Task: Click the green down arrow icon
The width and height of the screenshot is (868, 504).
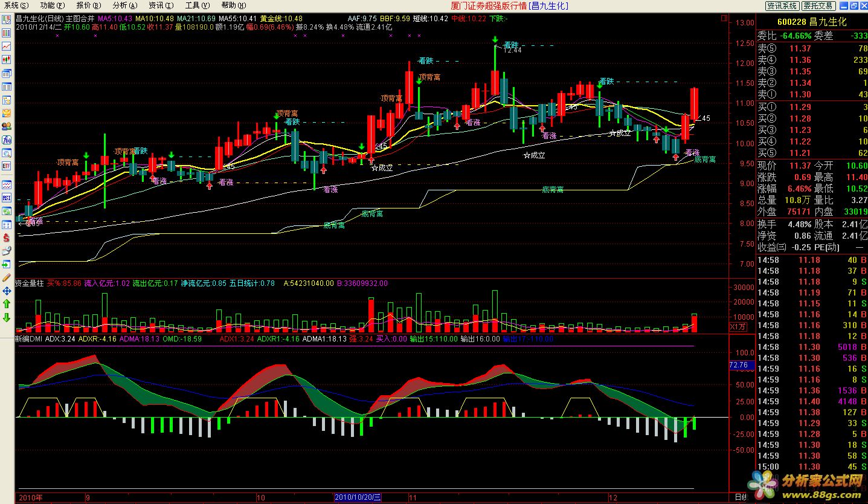Action: [x=7, y=317]
